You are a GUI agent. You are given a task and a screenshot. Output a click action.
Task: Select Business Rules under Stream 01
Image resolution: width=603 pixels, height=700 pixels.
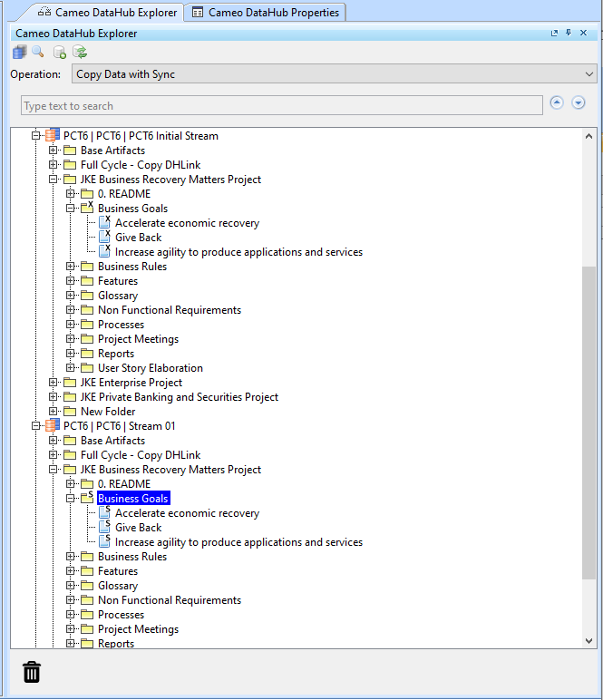tap(132, 557)
